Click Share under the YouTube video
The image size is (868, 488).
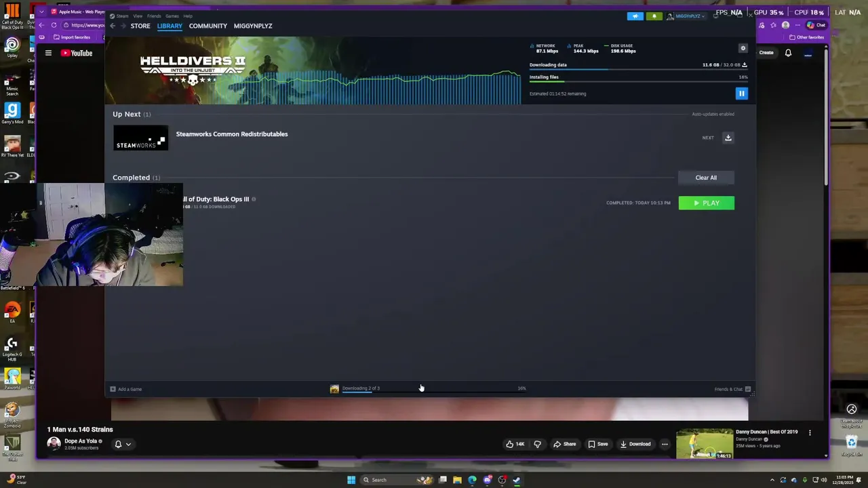564,444
